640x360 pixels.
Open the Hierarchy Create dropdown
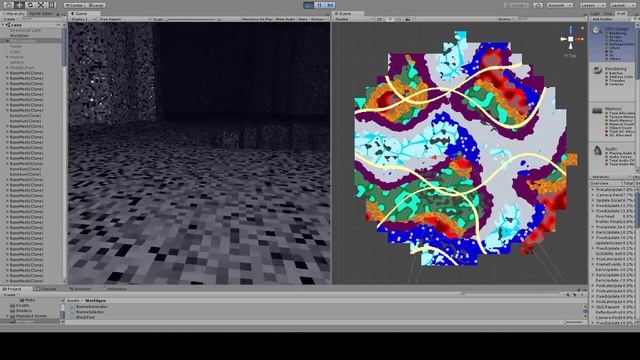10,19
